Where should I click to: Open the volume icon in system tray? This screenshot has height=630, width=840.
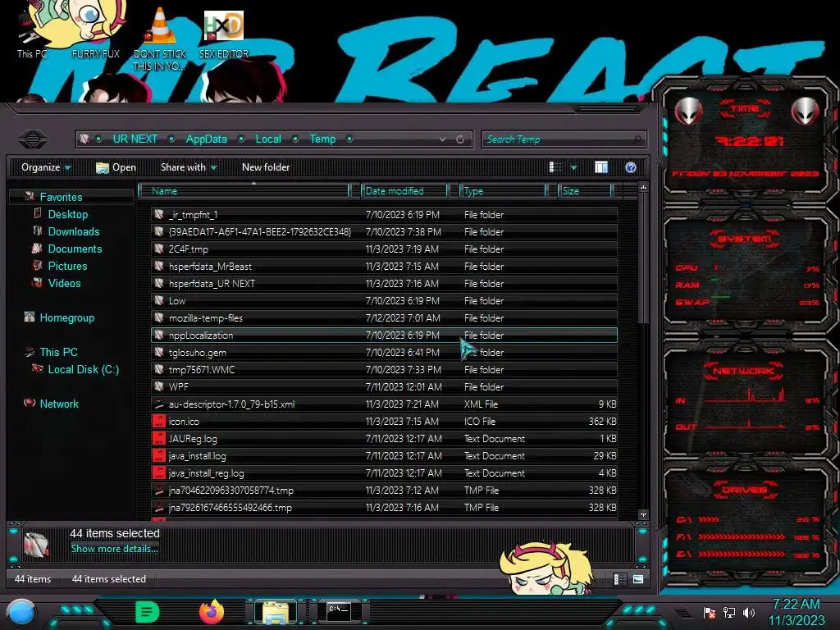tap(749, 612)
